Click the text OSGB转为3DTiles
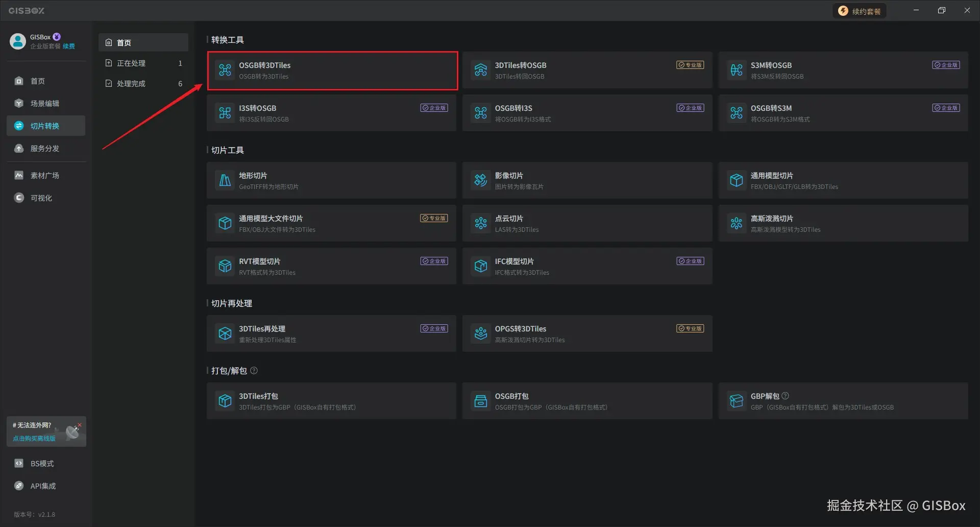This screenshot has width=980, height=527. pos(264,77)
